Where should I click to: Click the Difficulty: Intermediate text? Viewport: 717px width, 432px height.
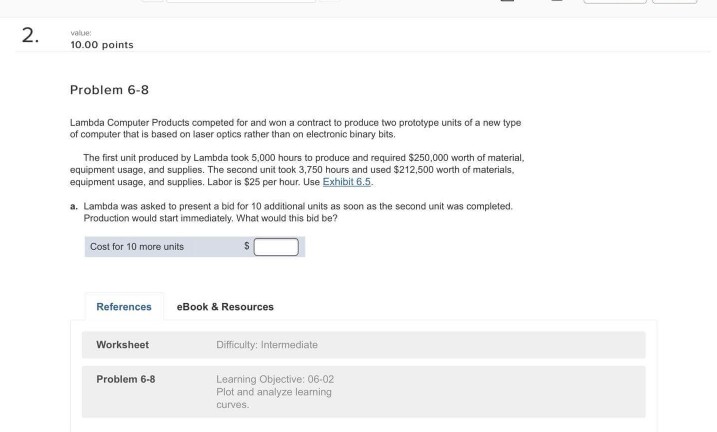[x=267, y=345]
